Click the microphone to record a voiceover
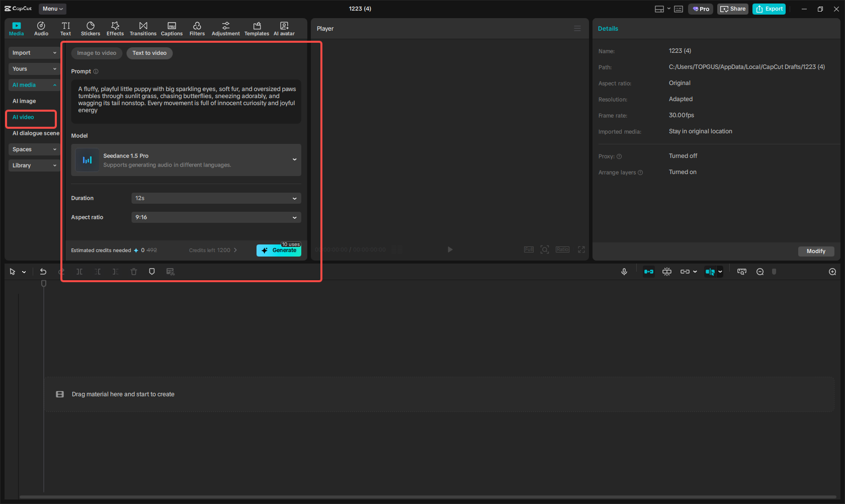Image resolution: width=845 pixels, height=504 pixels. [x=624, y=271]
